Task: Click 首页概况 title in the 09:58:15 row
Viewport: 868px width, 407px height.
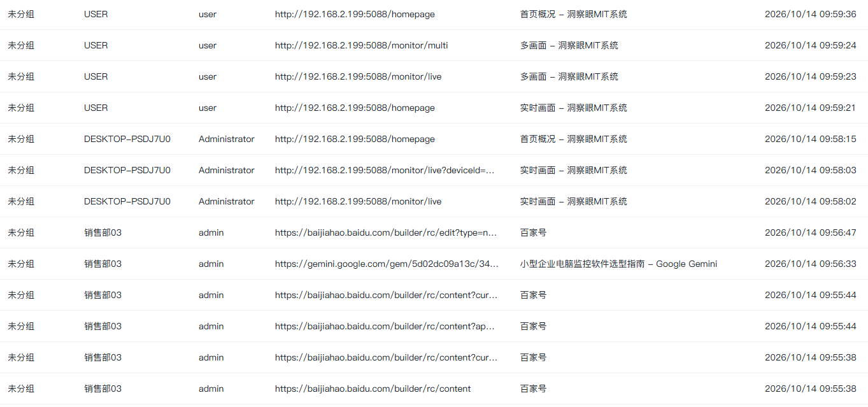Action: (573, 139)
